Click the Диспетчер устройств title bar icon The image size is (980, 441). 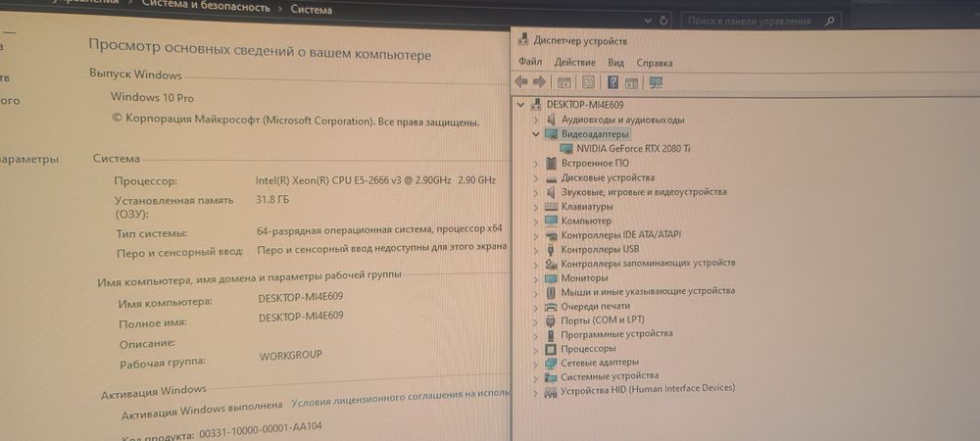click(523, 40)
